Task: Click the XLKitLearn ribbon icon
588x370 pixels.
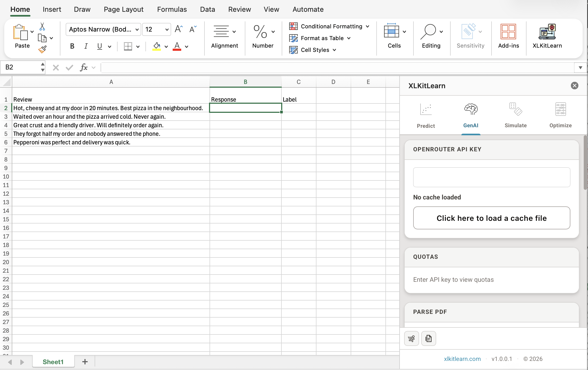Action: tap(547, 32)
